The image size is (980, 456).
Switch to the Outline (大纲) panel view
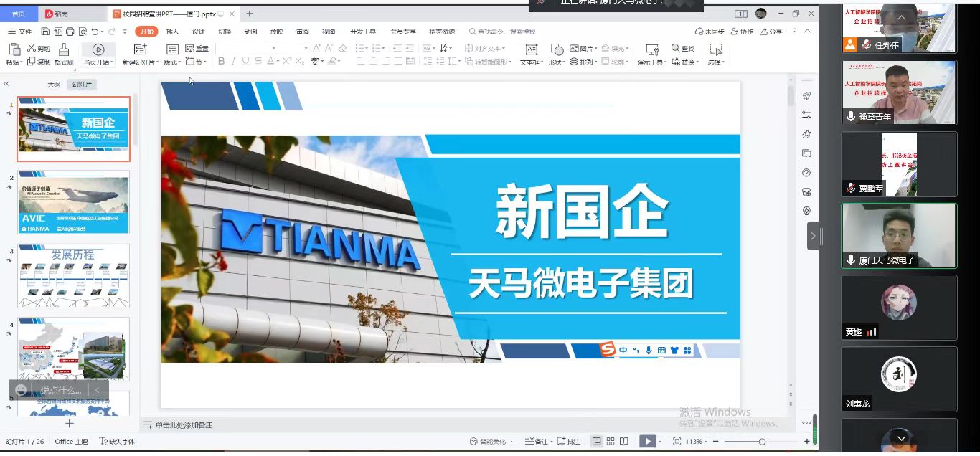(x=54, y=85)
